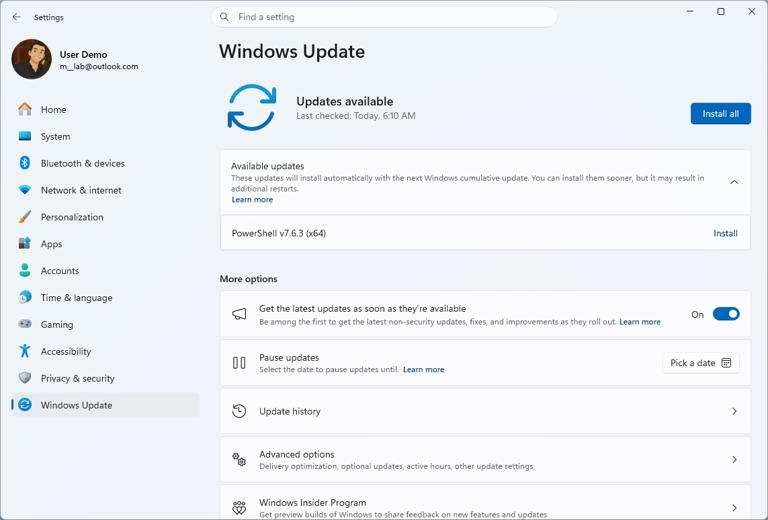This screenshot has width=768, height=520.
Task: Open Advanced options via its chevron
Action: [734, 459]
